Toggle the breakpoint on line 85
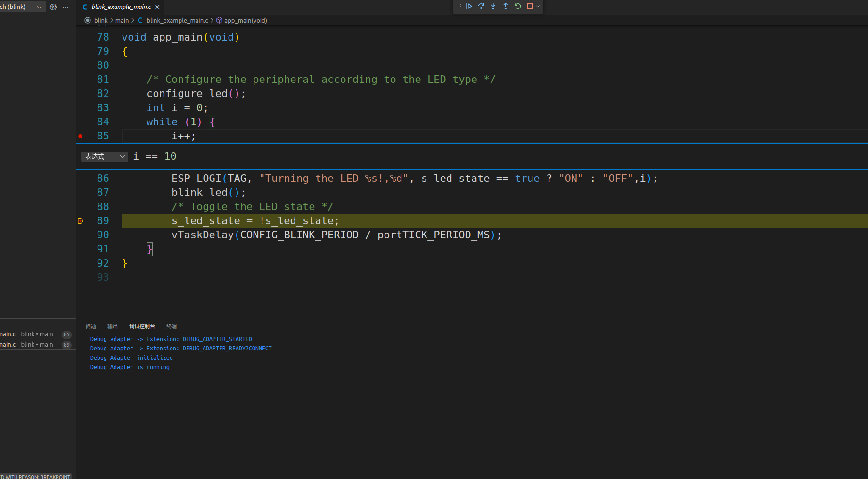Viewport: 868px width, 479px height. [x=81, y=136]
